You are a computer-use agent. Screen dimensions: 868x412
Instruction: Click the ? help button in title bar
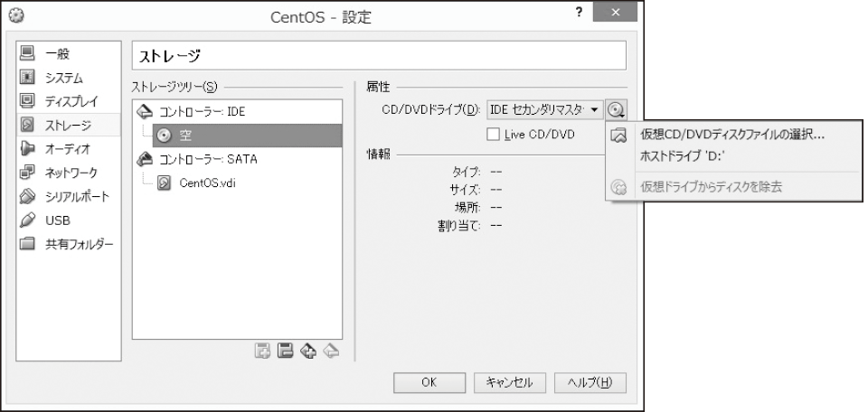pyautogui.click(x=579, y=13)
